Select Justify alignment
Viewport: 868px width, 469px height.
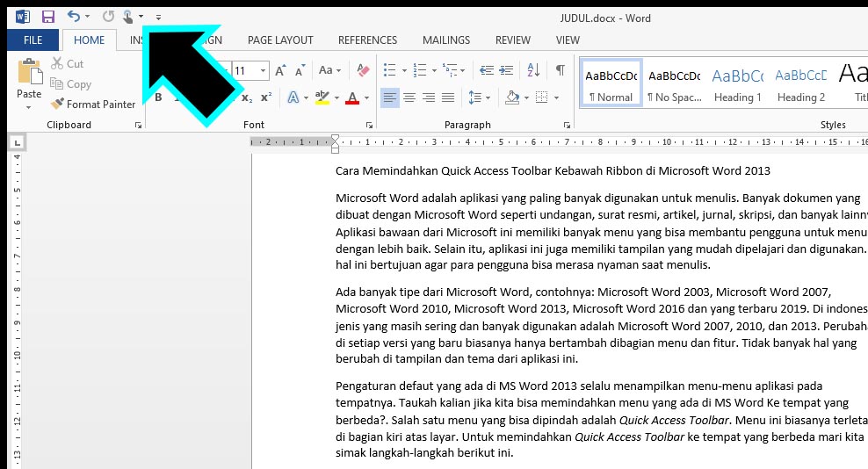point(448,98)
